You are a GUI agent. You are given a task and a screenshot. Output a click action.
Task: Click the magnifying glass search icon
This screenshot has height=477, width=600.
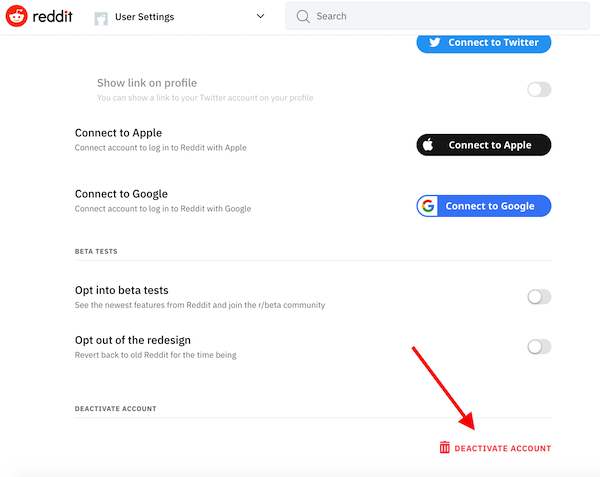(303, 16)
